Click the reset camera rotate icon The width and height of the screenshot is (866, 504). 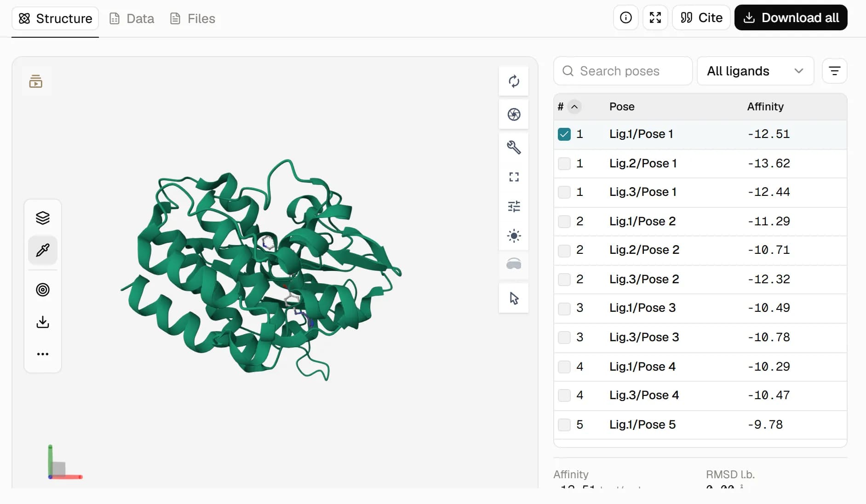(514, 81)
